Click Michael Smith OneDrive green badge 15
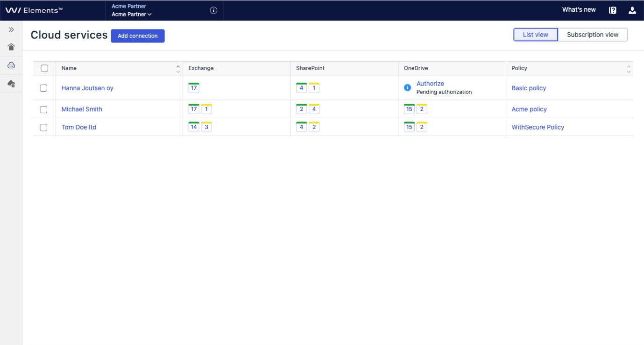This screenshot has width=644, height=345. coord(409,109)
